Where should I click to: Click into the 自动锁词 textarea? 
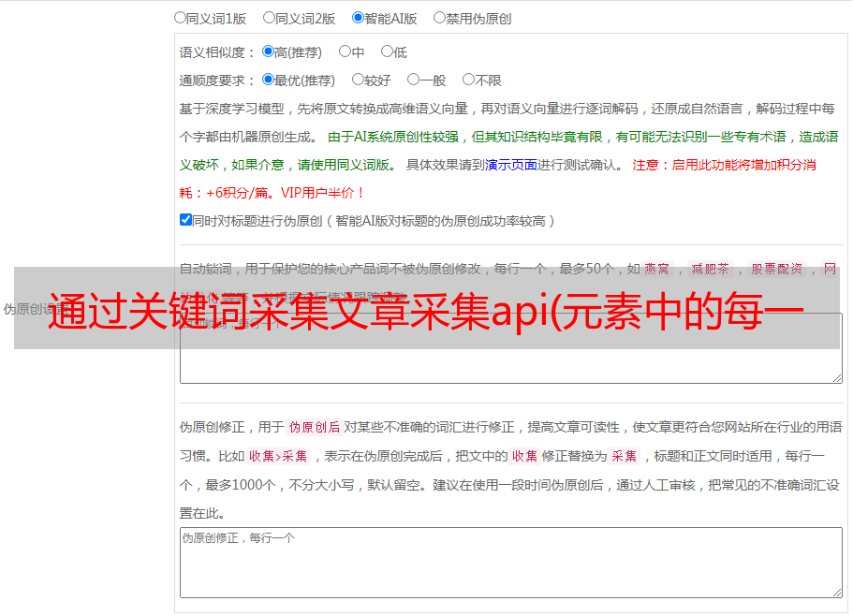(x=511, y=348)
